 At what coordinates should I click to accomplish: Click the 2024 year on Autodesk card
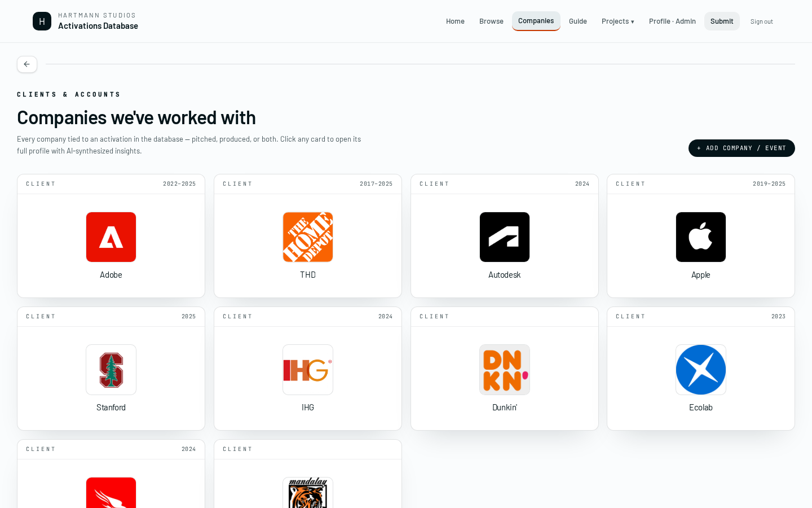coord(582,184)
